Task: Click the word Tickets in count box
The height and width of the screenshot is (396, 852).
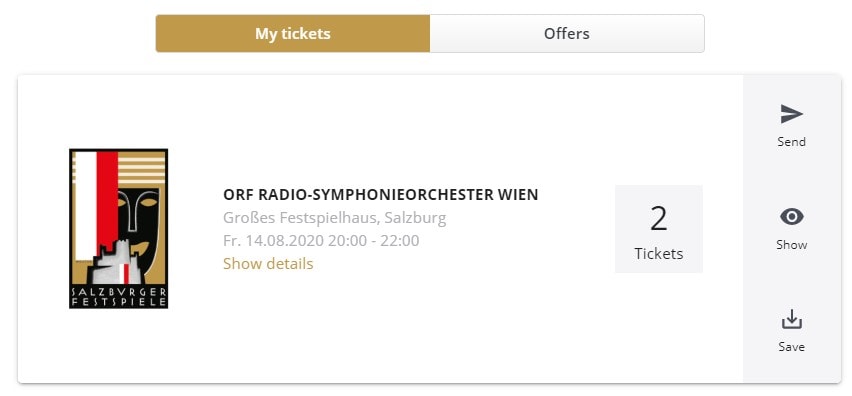Action: pyautogui.click(x=659, y=254)
